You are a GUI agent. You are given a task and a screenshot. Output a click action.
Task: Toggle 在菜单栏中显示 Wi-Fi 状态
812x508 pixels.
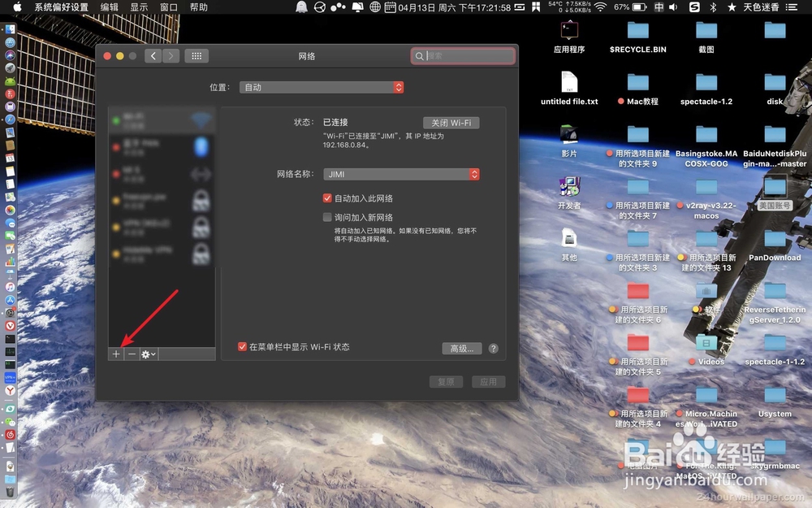tap(241, 345)
